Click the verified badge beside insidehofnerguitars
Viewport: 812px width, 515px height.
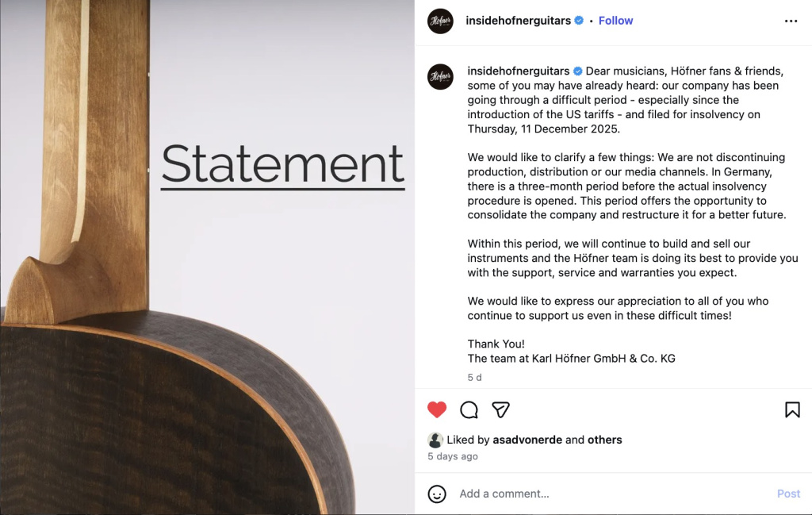[x=578, y=21]
